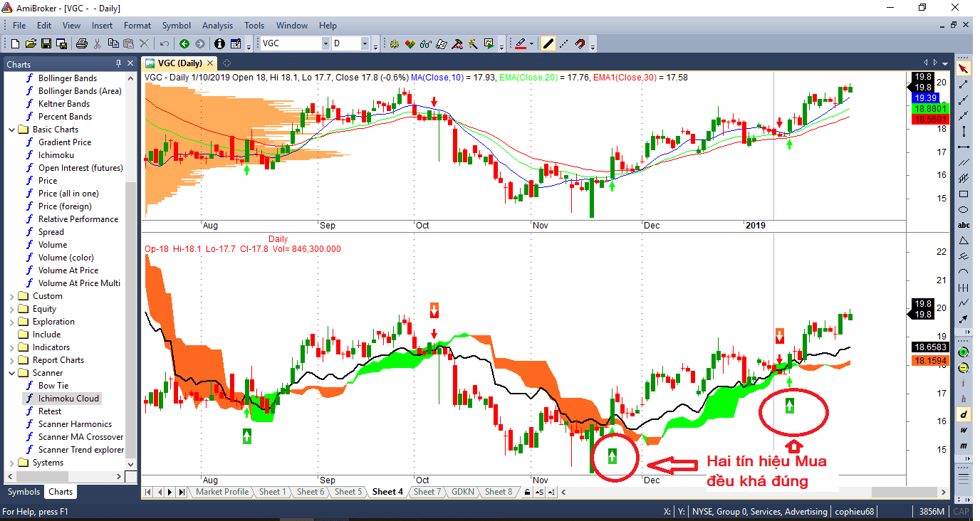Select the abc text drawing tool
This screenshot has height=521, width=980.
coord(964,225)
